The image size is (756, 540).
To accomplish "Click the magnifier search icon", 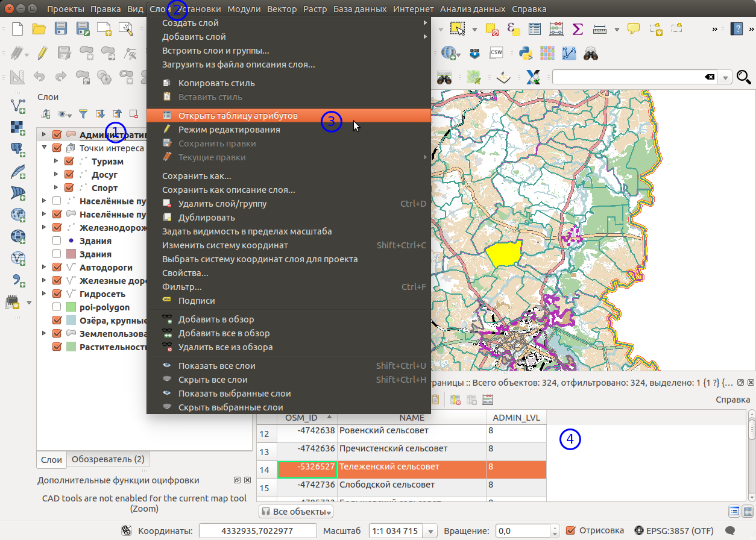I will point(744,77).
